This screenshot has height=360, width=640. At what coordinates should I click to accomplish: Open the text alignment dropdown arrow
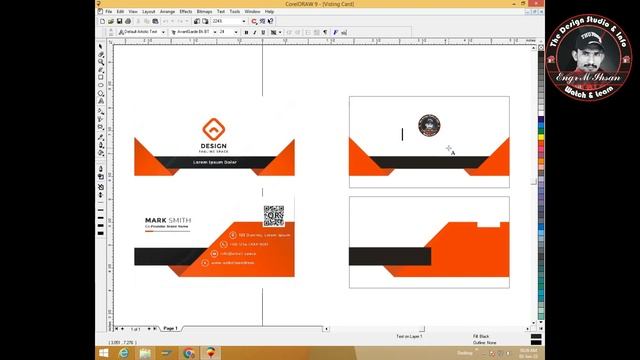pos(280,32)
